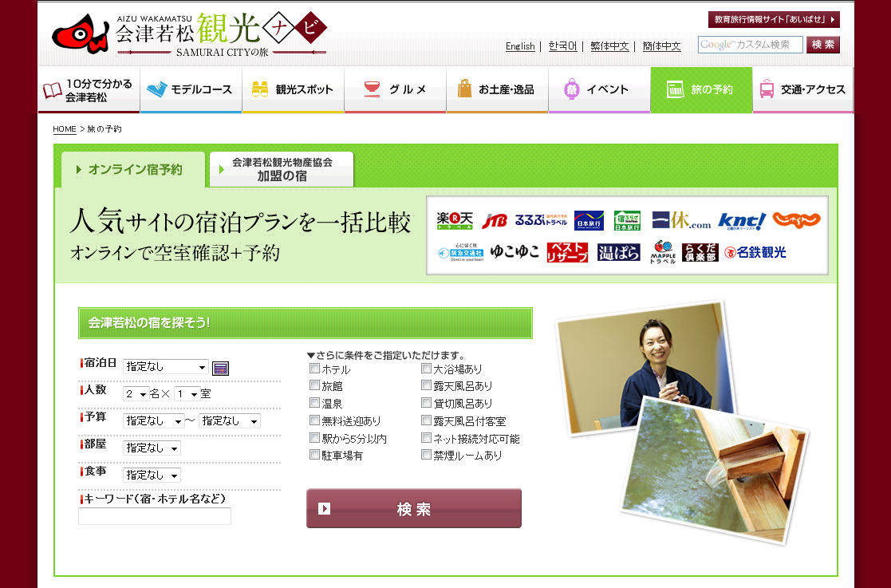This screenshot has height=588, width=891.
Task: Open the グルメ menu item
Action: pos(396,90)
